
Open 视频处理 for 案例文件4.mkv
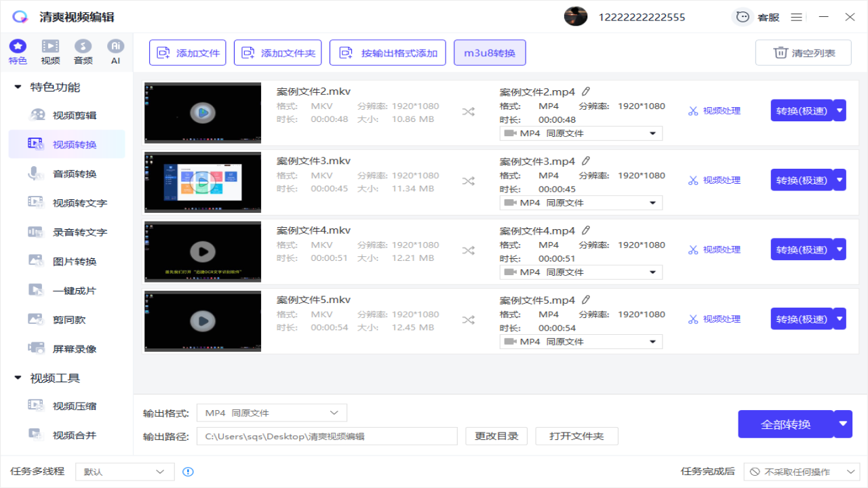click(714, 250)
